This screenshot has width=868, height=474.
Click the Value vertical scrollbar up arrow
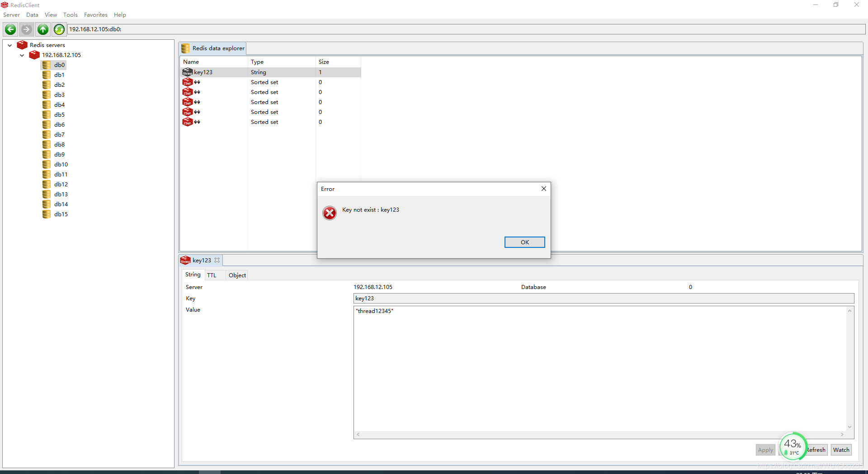pyautogui.click(x=850, y=311)
